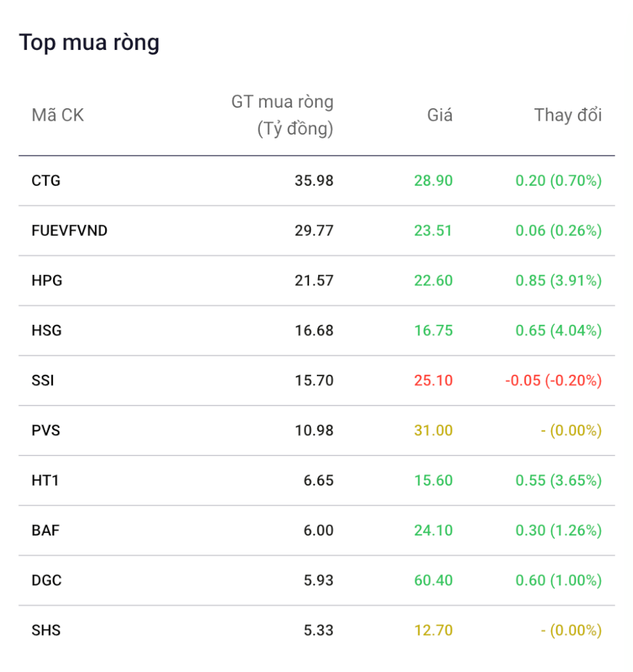
Task: Sort by Giá column header
Action: tap(440, 115)
